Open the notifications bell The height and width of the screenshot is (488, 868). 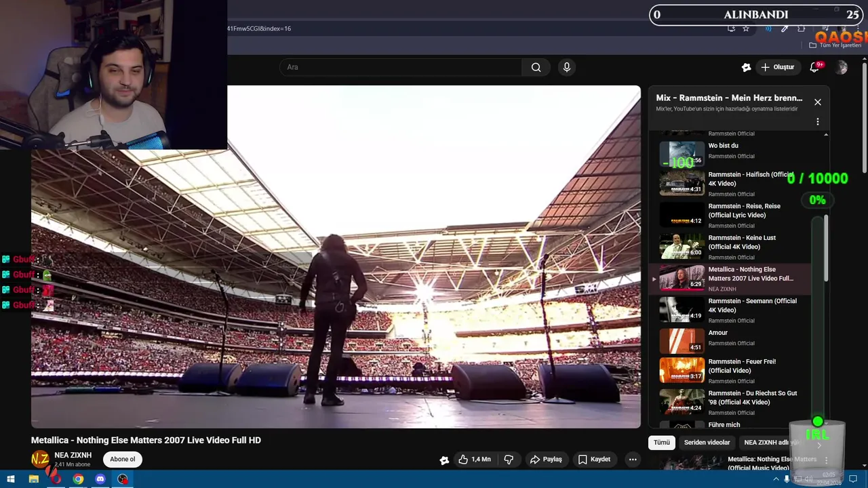pos(815,67)
